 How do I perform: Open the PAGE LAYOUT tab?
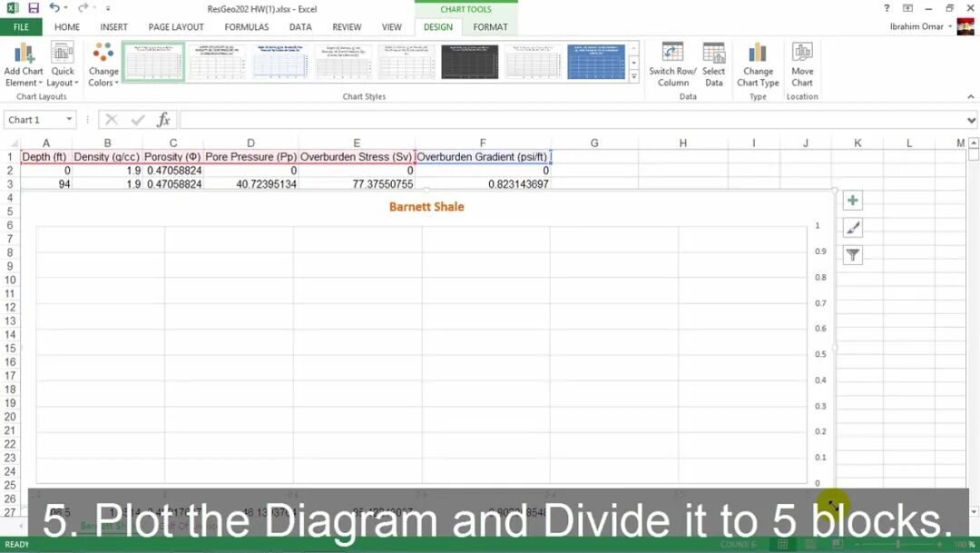pos(176,27)
